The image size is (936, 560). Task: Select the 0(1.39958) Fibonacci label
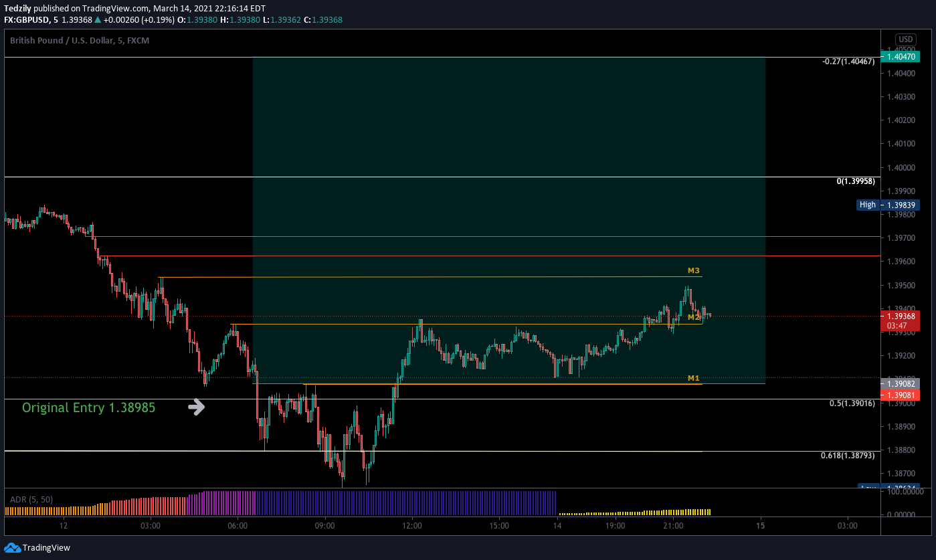pos(856,181)
